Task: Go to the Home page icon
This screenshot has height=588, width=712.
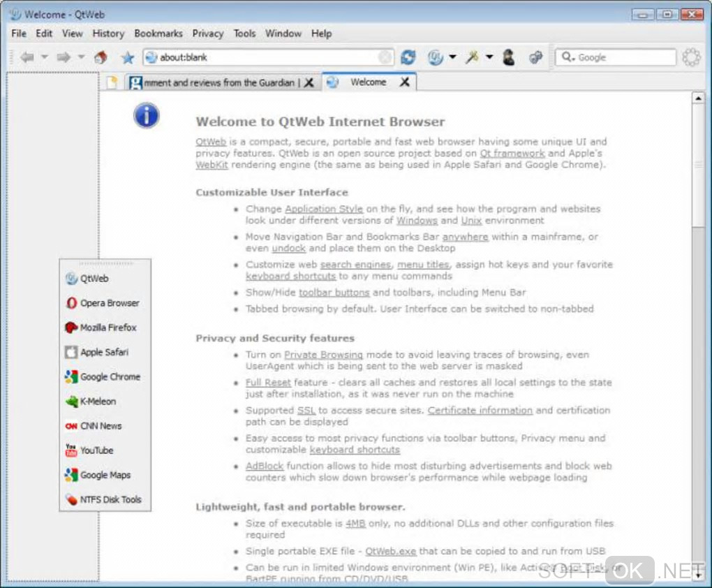Action: click(x=101, y=57)
